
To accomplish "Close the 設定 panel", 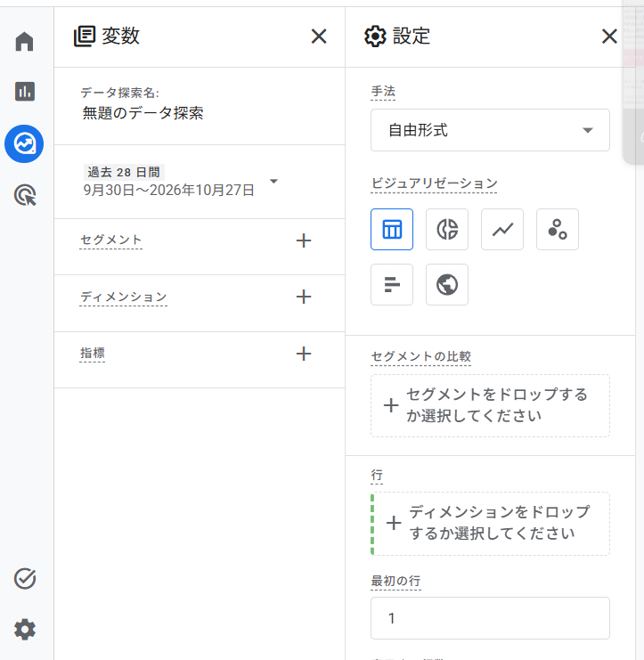I will tap(609, 37).
